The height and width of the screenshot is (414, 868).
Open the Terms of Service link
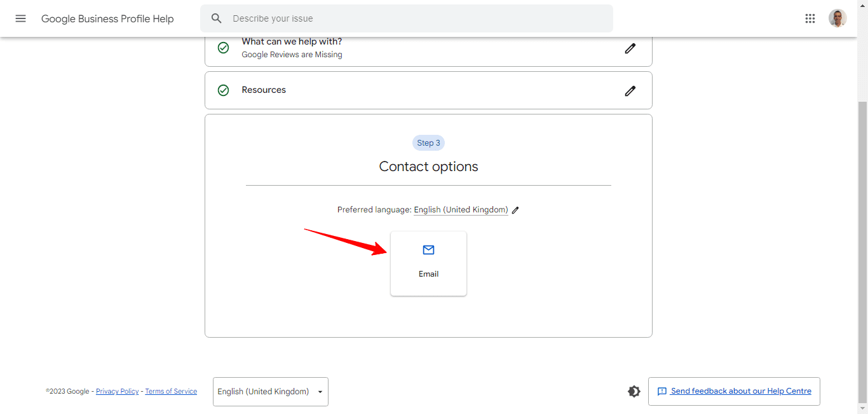(171, 392)
